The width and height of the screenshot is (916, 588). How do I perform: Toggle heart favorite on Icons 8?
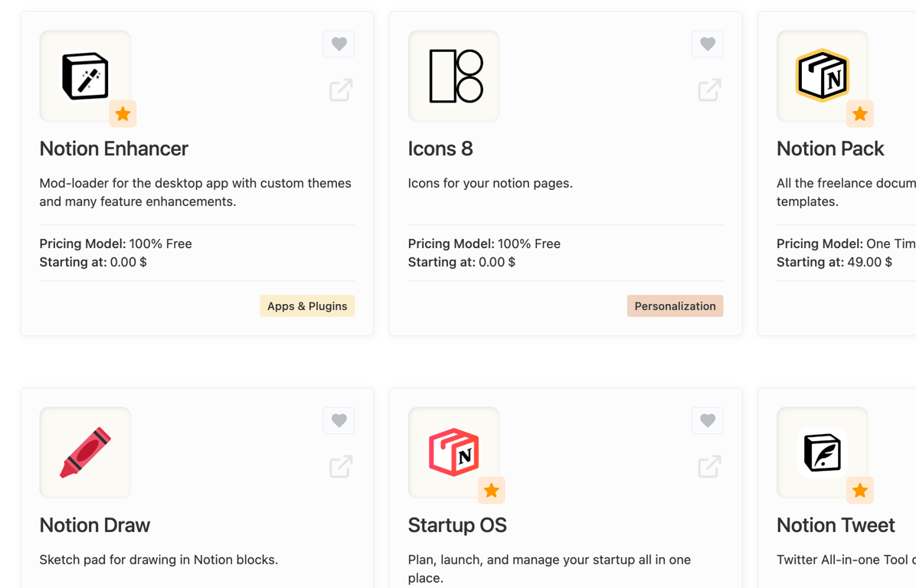point(707,44)
